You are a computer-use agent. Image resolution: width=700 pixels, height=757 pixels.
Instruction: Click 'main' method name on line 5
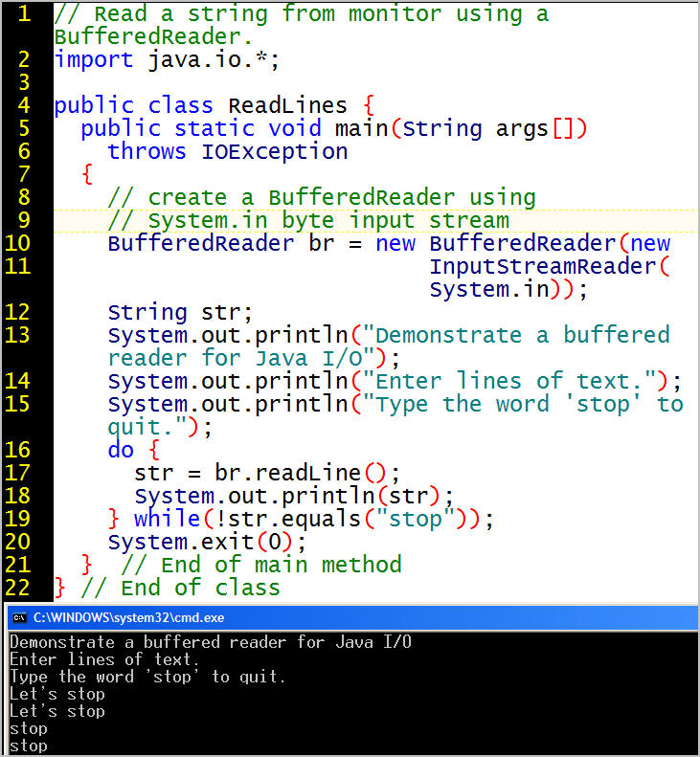[362, 129]
